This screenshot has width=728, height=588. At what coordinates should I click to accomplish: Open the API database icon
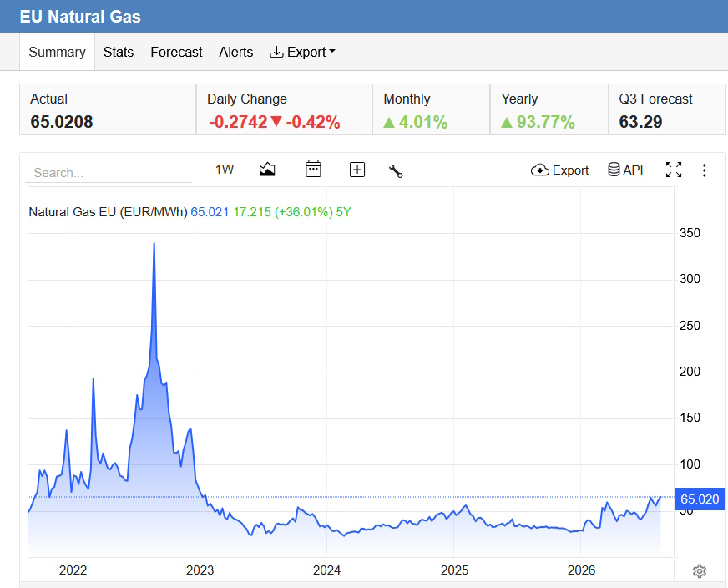(x=625, y=170)
